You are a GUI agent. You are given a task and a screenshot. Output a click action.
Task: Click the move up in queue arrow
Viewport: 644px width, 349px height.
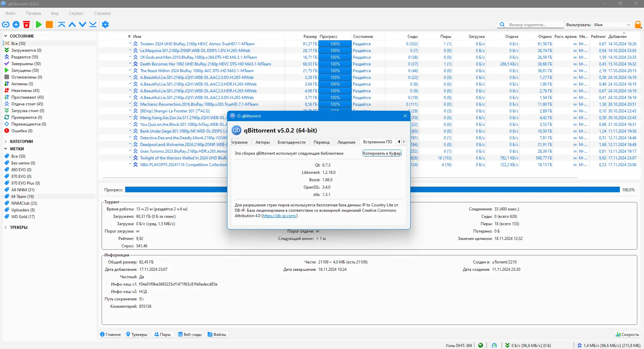point(72,24)
